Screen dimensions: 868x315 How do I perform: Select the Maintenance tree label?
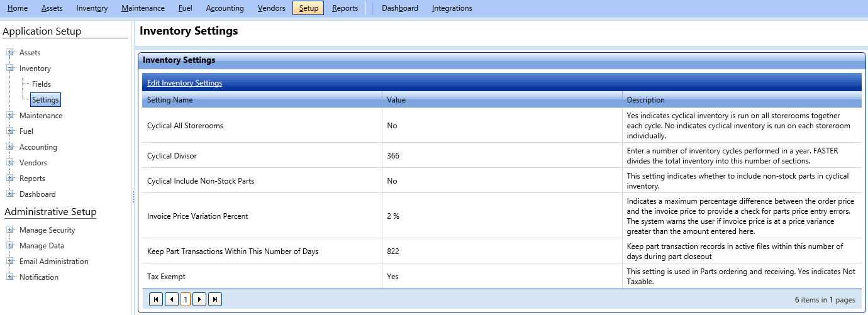pos(41,116)
